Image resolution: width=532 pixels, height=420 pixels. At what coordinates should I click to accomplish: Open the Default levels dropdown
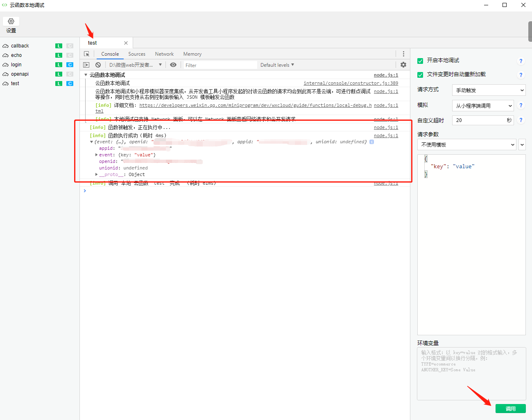277,65
